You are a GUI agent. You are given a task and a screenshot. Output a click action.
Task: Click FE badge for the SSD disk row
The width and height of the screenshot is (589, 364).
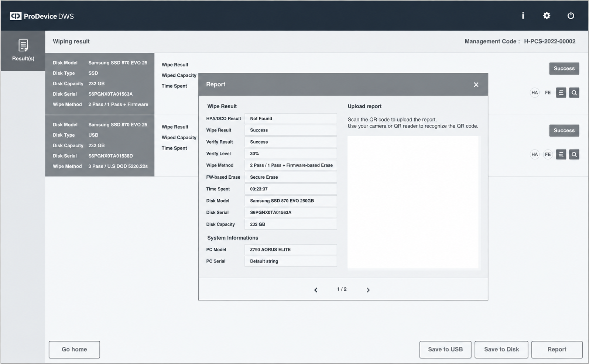(x=548, y=93)
